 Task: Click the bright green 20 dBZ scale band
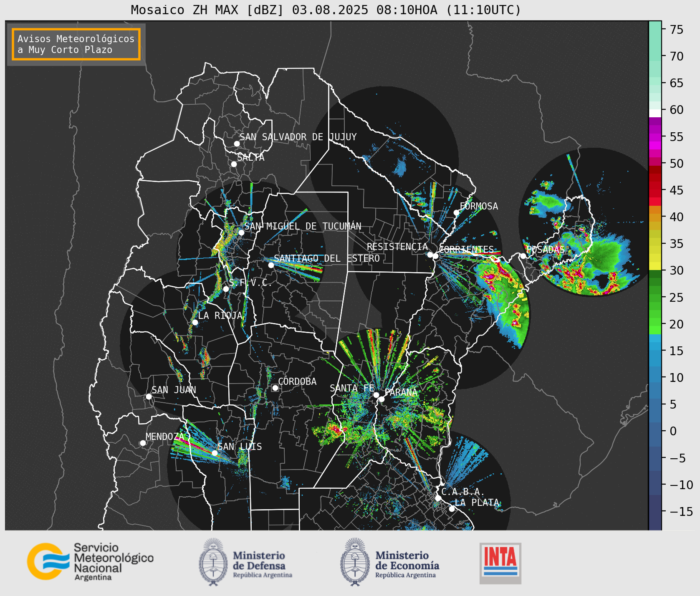click(x=655, y=329)
